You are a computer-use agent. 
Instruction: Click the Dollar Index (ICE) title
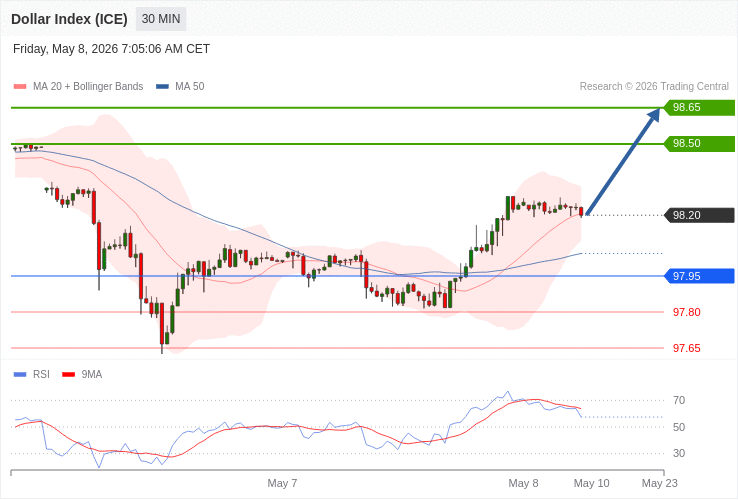click(x=69, y=19)
